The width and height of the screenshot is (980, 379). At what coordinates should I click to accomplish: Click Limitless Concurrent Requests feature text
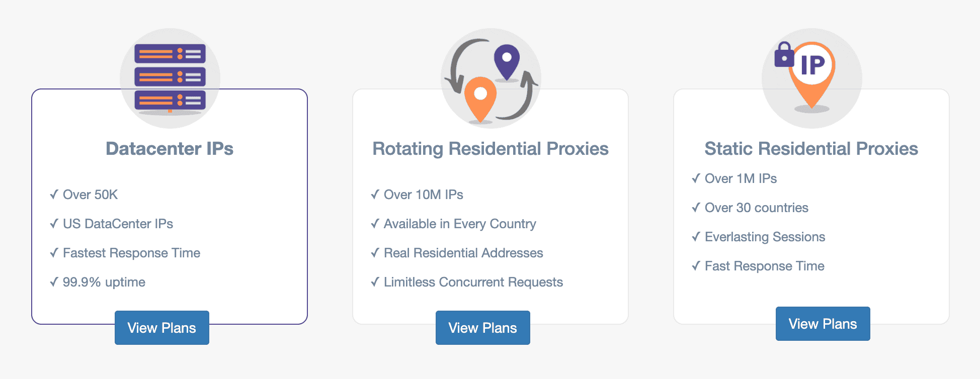[473, 282]
